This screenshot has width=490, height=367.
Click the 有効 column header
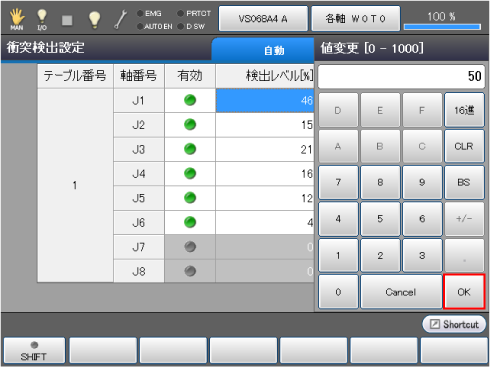pos(190,76)
